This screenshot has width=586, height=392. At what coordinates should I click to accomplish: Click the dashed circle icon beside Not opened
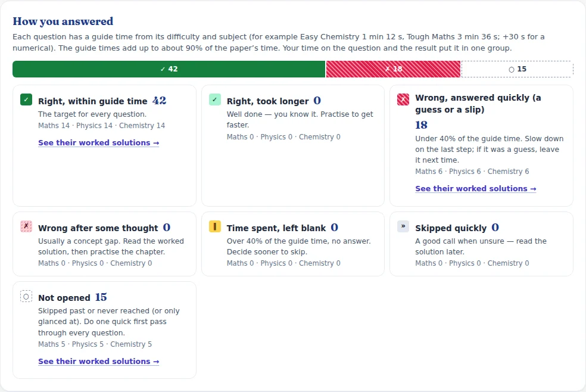26,297
